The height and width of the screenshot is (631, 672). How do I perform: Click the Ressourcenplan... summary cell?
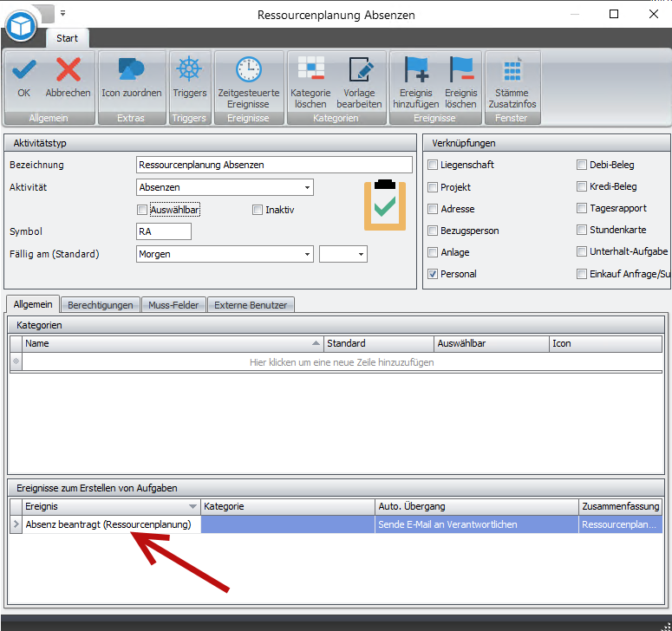coord(621,524)
